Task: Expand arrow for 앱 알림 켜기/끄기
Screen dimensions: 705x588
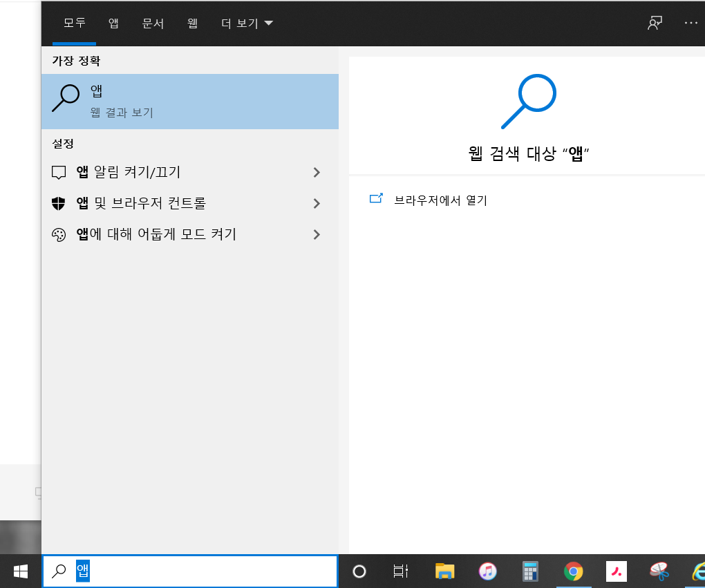Action: 317,173
